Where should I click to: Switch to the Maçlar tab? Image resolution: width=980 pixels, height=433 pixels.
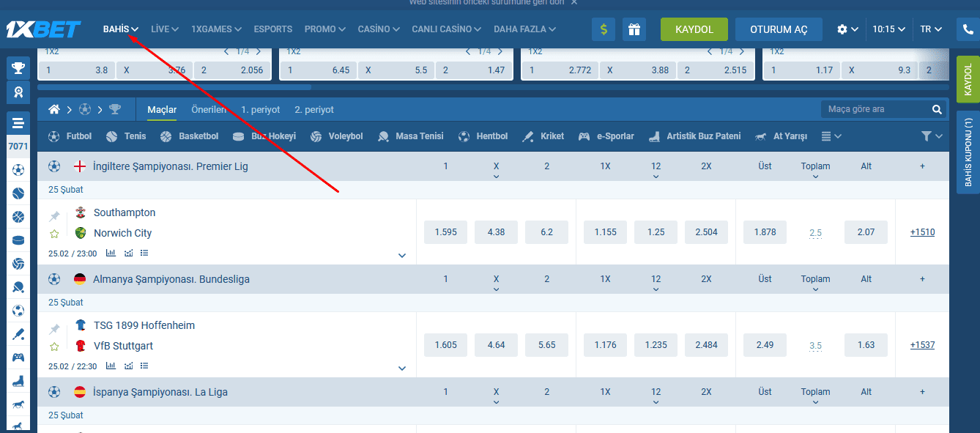[x=162, y=109]
